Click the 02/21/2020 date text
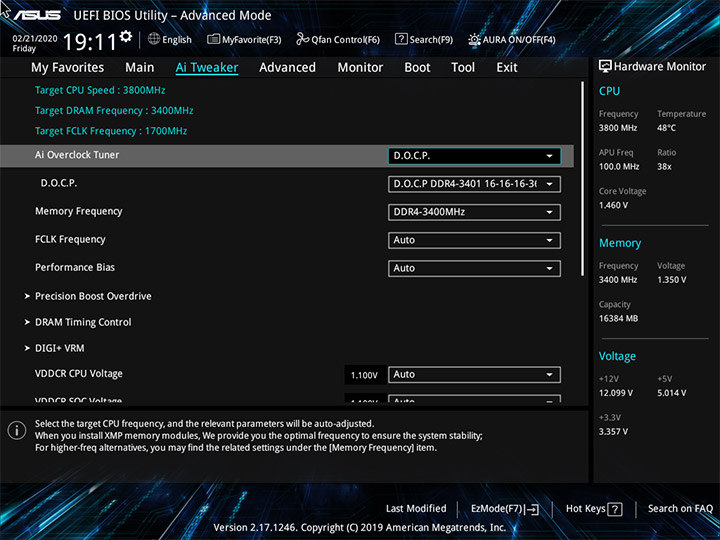The image size is (720, 540). (35, 39)
